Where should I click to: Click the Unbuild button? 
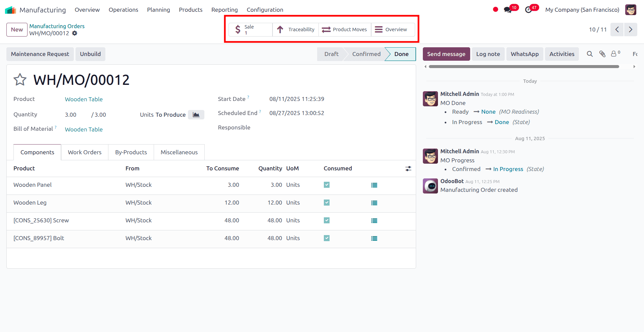[x=90, y=54]
